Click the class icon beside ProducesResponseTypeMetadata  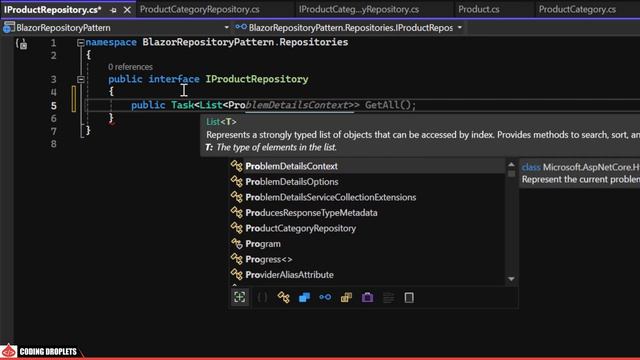pos(237,212)
